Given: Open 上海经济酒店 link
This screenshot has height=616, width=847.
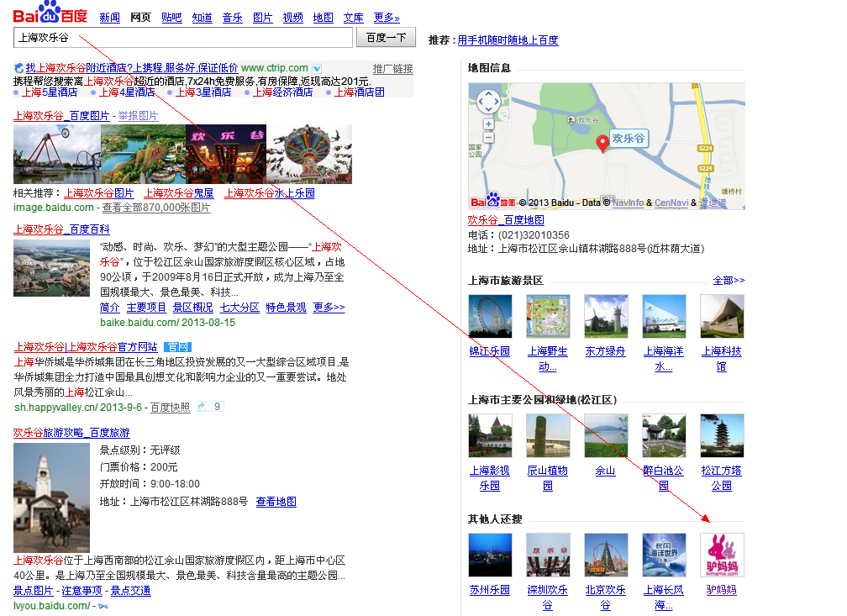Looking at the screenshot, I should [282, 92].
